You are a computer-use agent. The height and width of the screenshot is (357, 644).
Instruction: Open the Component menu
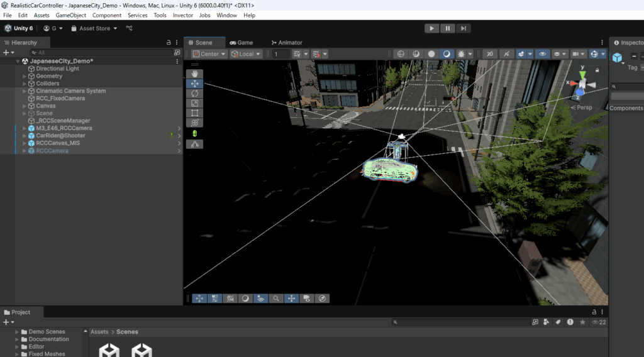(x=107, y=15)
